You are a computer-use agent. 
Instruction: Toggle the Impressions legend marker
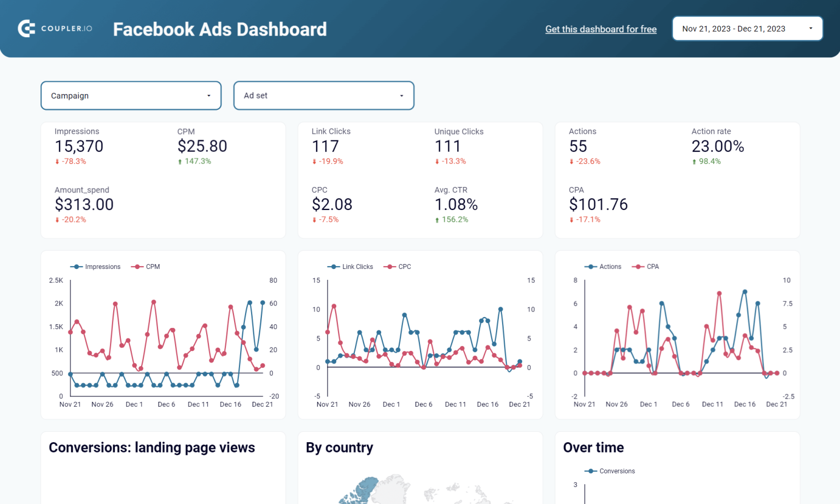click(x=77, y=266)
